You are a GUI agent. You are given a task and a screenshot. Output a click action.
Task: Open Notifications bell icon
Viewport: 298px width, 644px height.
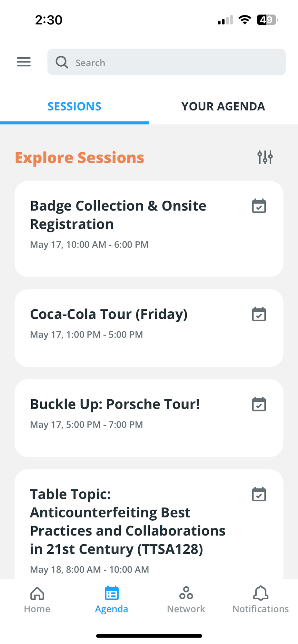coord(261,593)
